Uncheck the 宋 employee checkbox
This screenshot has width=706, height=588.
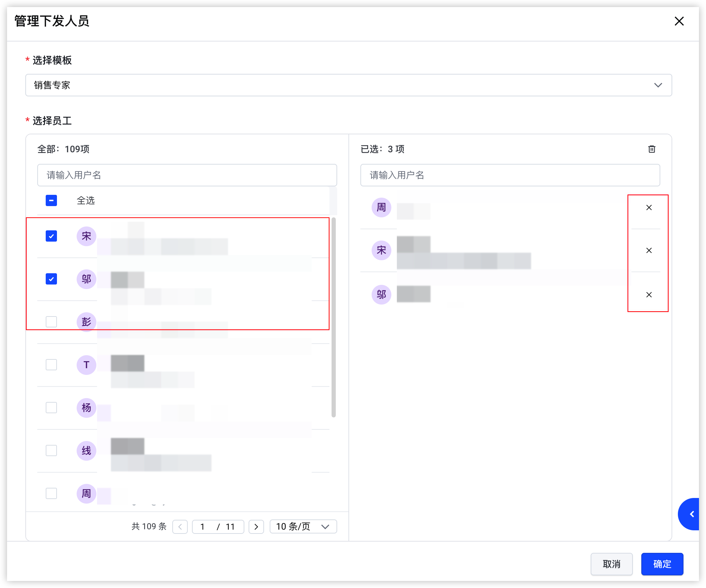coord(51,236)
